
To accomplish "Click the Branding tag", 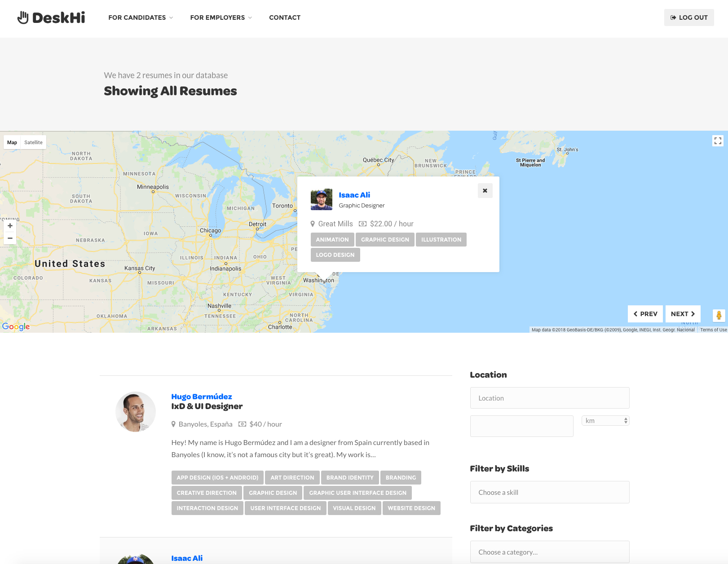I will click(401, 478).
